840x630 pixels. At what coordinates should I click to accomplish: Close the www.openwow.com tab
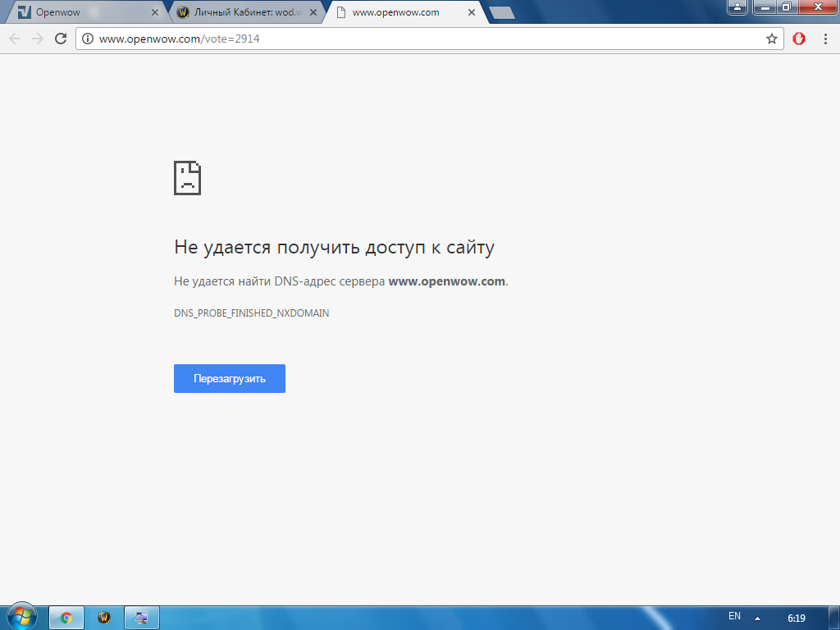click(x=470, y=12)
